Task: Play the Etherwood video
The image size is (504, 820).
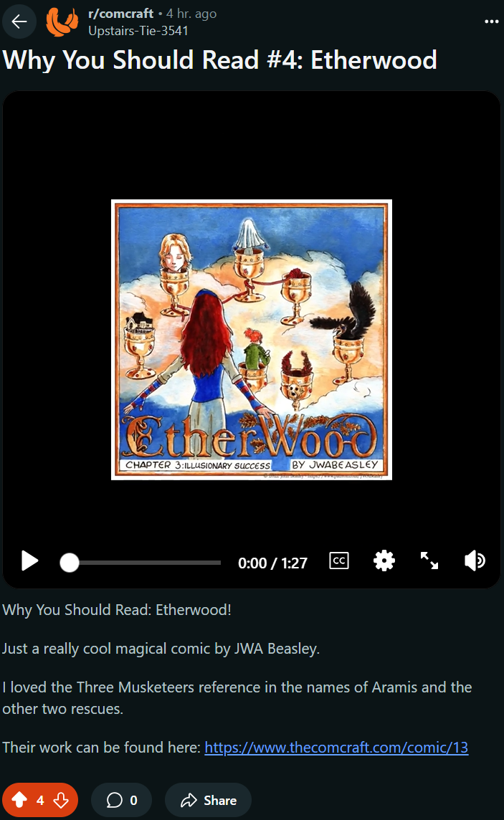Action: 30,561
